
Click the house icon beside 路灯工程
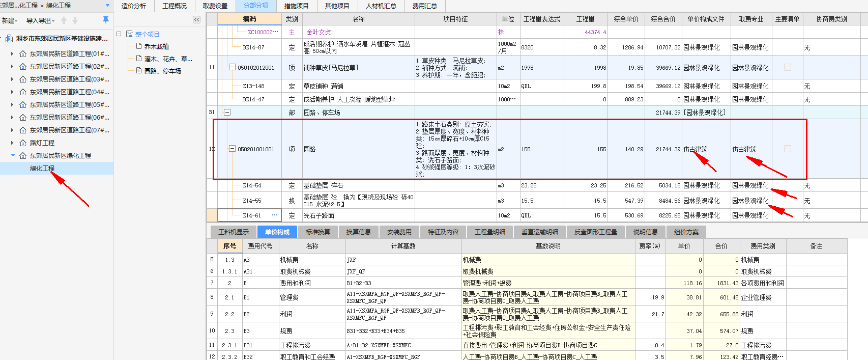pos(23,143)
